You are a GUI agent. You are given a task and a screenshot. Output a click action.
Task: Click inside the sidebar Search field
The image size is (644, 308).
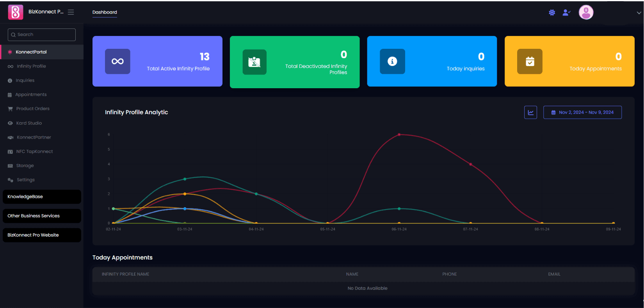[42, 35]
